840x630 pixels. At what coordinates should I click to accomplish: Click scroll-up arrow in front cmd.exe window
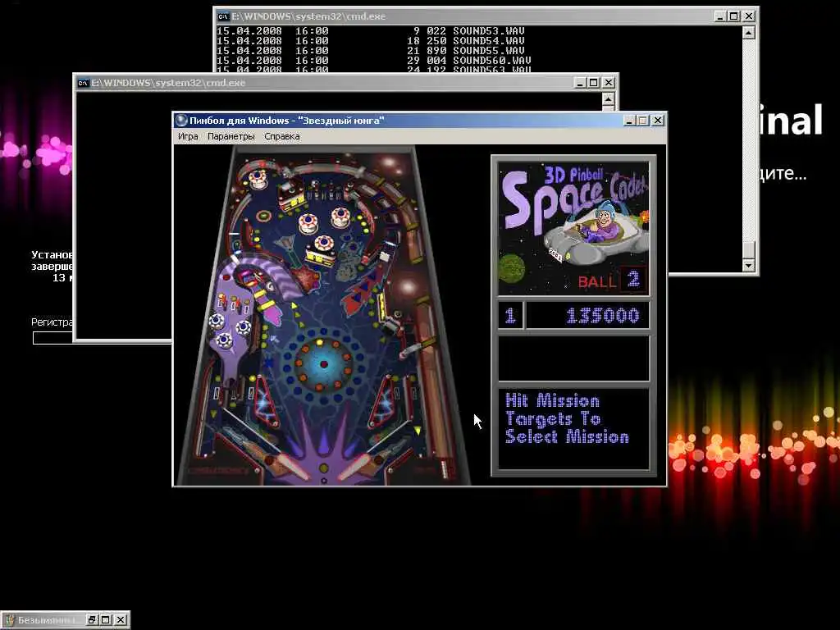coord(608,99)
